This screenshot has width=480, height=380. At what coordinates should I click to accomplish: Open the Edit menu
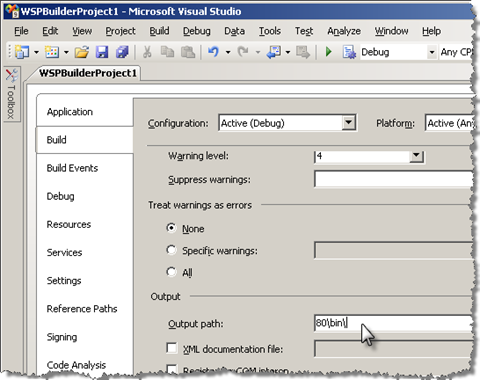tap(50, 31)
